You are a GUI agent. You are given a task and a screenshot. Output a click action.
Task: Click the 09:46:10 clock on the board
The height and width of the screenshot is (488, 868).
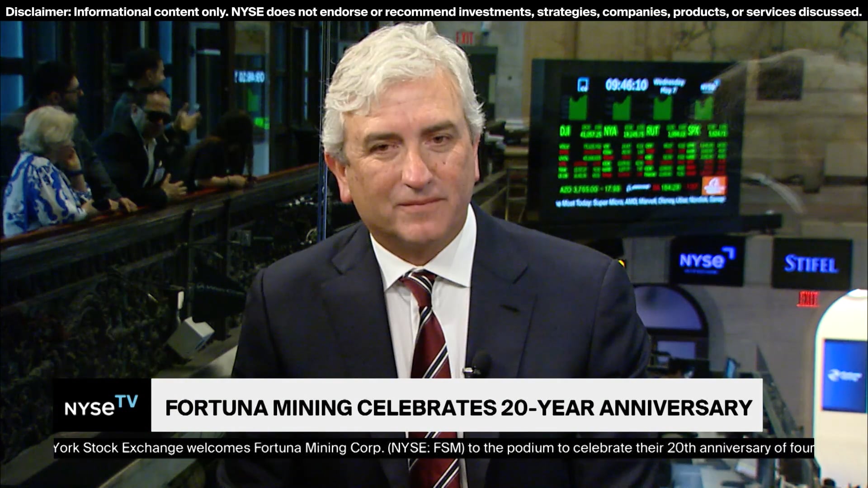(626, 84)
